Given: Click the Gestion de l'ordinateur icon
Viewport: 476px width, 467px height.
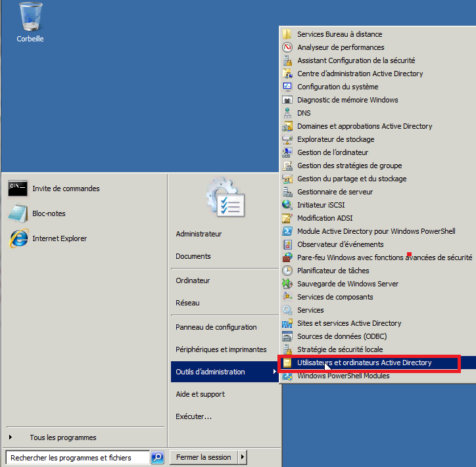Looking at the screenshot, I should [287, 152].
